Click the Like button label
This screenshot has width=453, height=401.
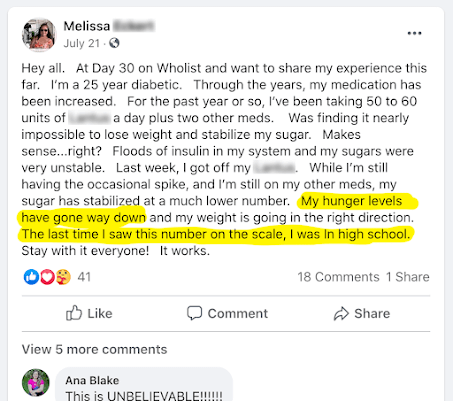click(100, 313)
